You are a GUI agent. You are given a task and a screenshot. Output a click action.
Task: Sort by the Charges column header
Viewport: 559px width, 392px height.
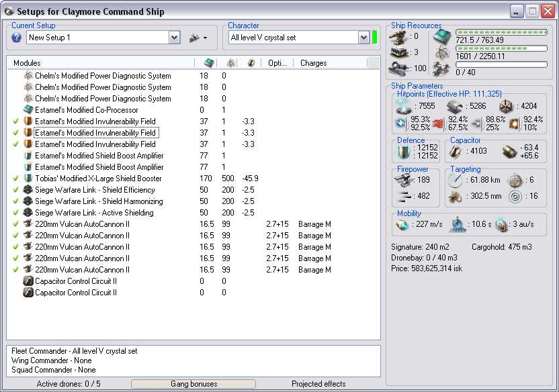pos(313,63)
